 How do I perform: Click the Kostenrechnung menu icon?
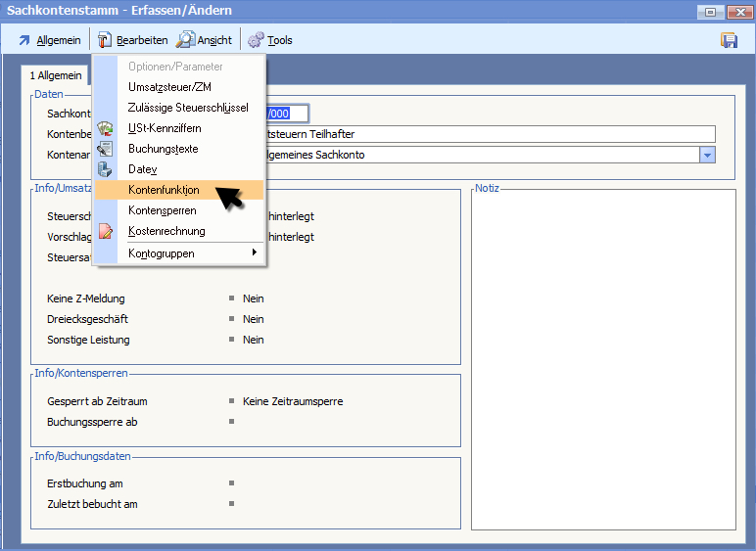tap(106, 232)
